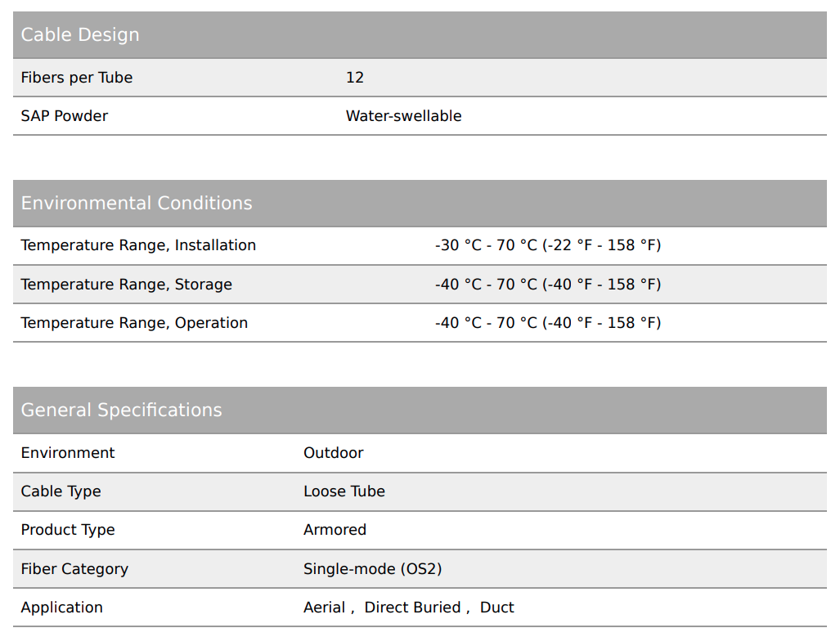The height and width of the screenshot is (628, 840).
Task: Click the storage temperature range value
Action: [547, 285]
